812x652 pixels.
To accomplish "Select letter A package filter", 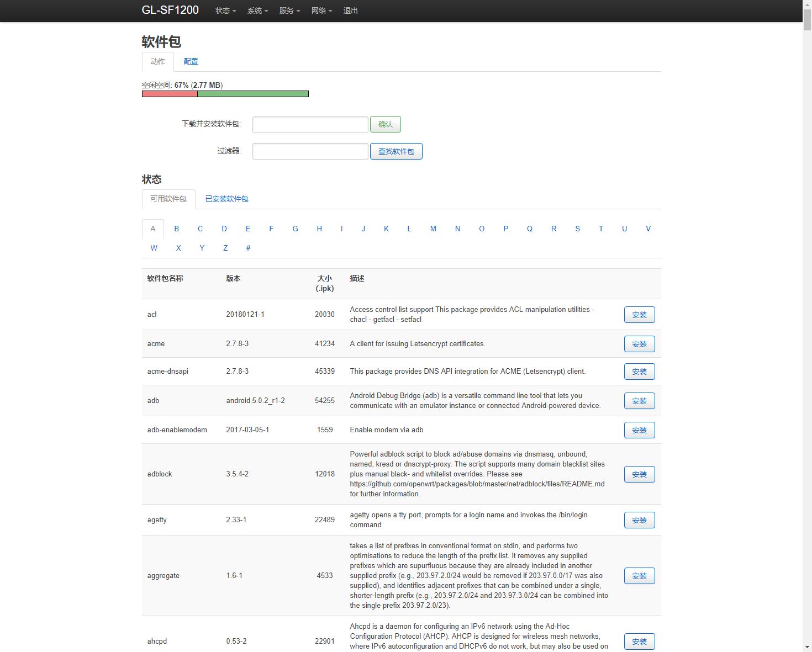I will [153, 229].
